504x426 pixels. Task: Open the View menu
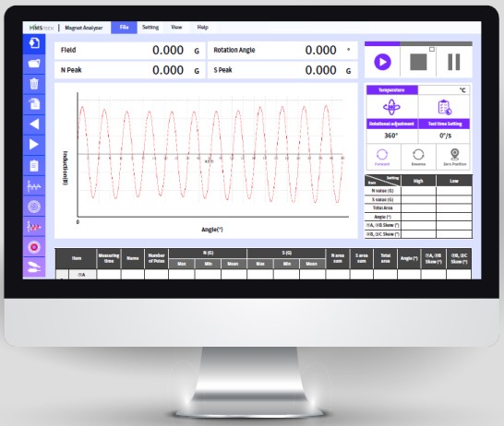[176, 28]
